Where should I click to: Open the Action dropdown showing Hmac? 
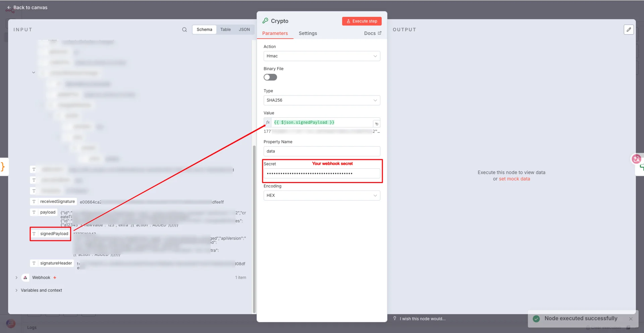(x=322, y=56)
